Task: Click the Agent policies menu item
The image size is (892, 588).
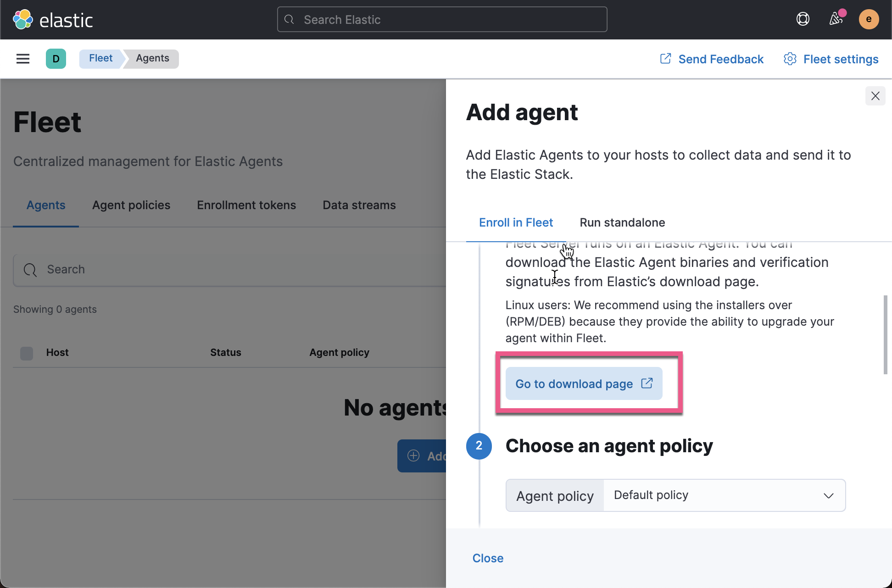Action: [x=131, y=205]
